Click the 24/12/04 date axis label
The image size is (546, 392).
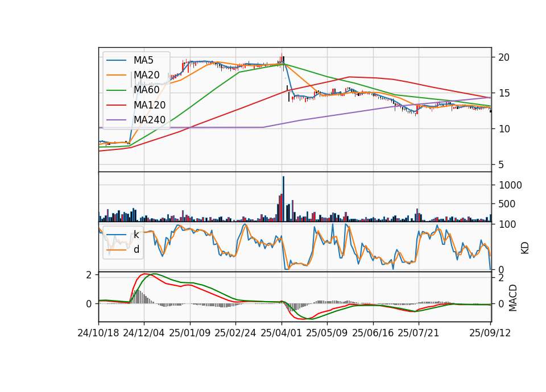point(144,333)
